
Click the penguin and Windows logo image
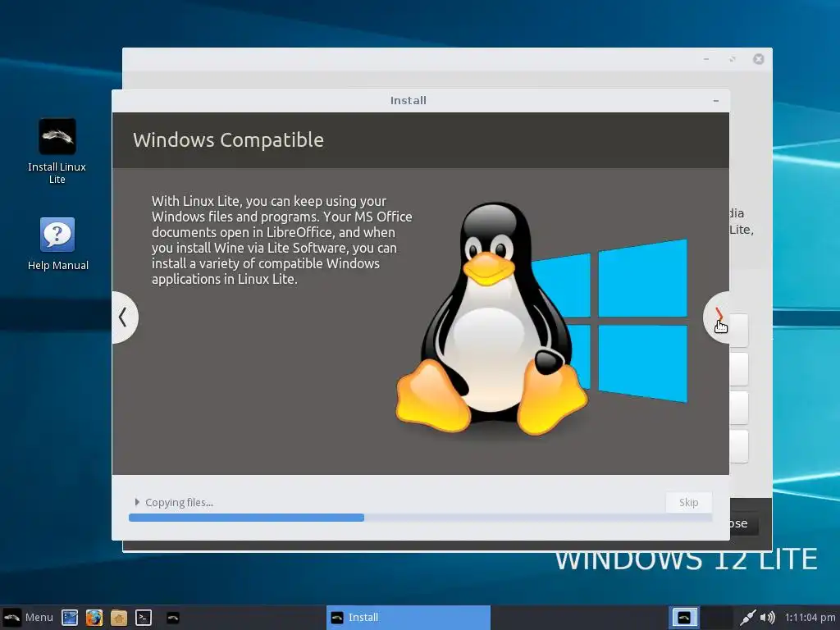pos(541,318)
